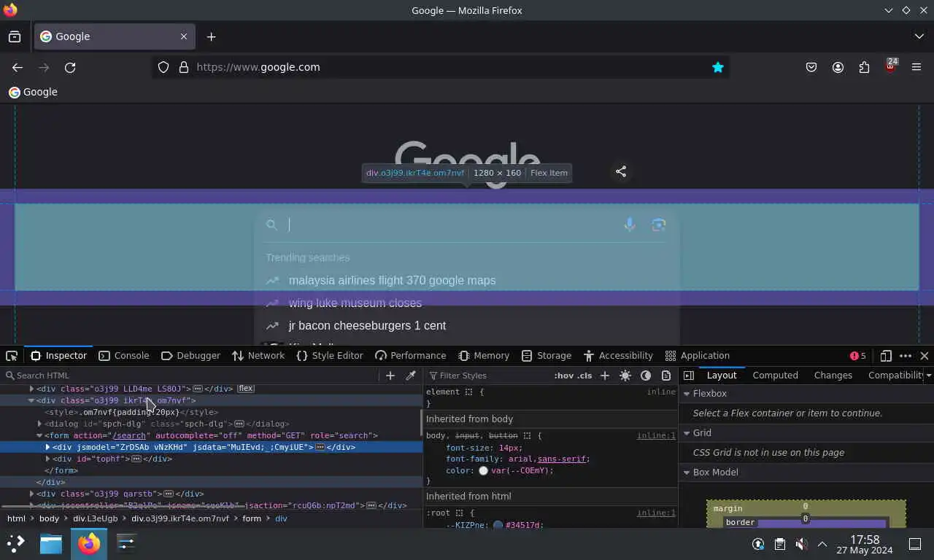Create a new node with the plus icon

pos(390,376)
